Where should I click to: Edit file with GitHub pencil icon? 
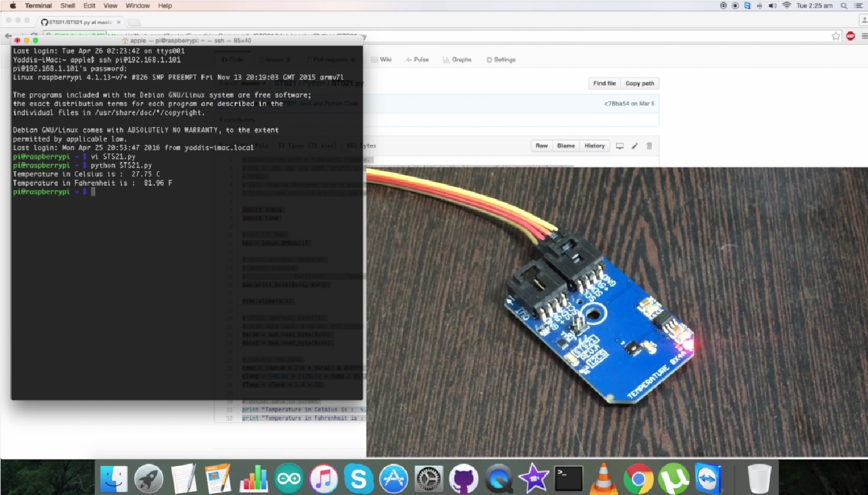(x=634, y=146)
